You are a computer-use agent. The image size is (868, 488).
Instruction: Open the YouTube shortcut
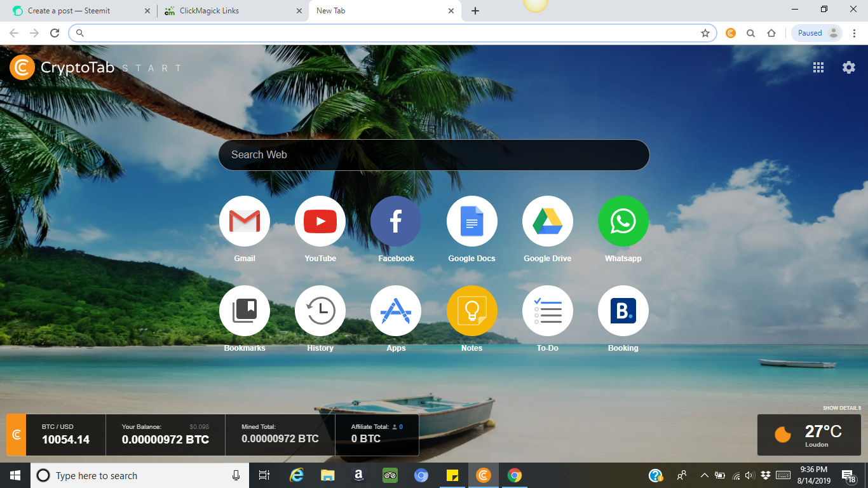coord(320,221)
